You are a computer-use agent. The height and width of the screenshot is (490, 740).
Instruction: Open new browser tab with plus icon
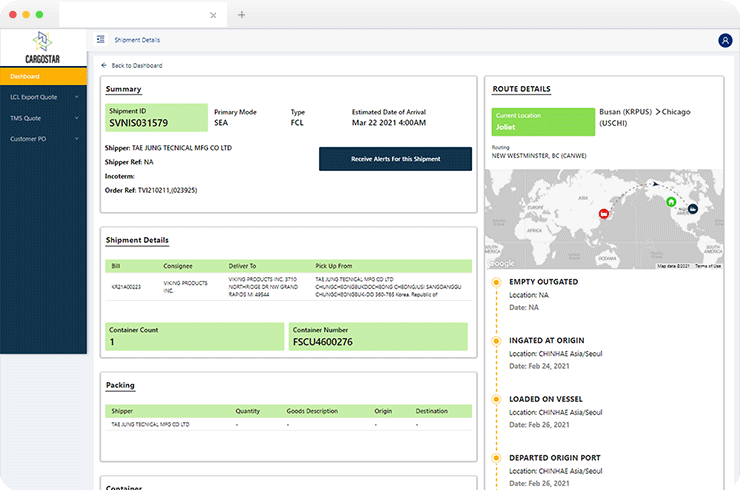click(241, 15)
